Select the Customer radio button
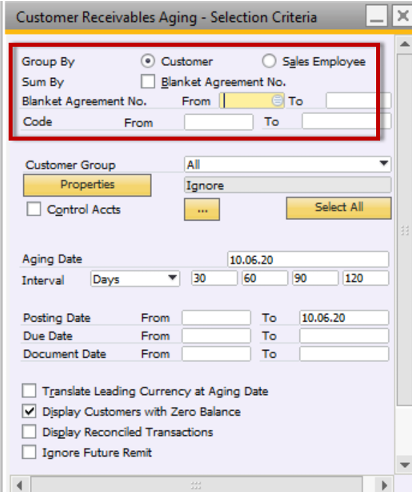This screenshot has height=492, width=412. pyautogui.click(x=148, y=61)
